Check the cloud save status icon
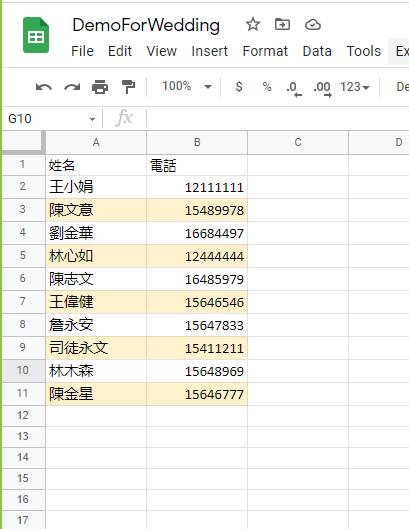 pos(312,25)
